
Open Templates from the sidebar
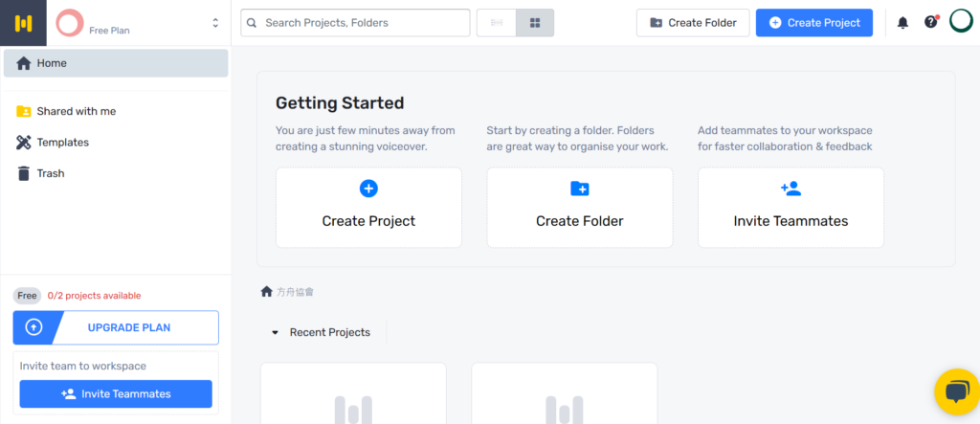pos(62,143)
